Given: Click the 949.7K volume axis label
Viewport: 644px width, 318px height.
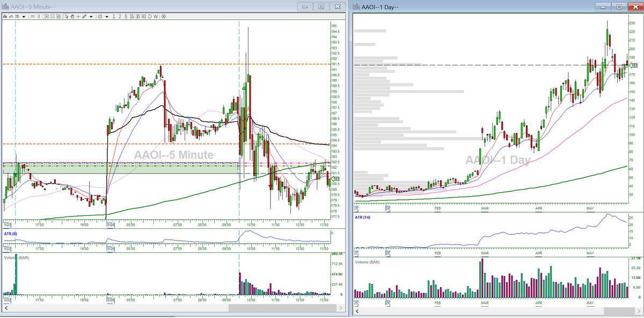Looking at the screenshot, I should [337, 254].
